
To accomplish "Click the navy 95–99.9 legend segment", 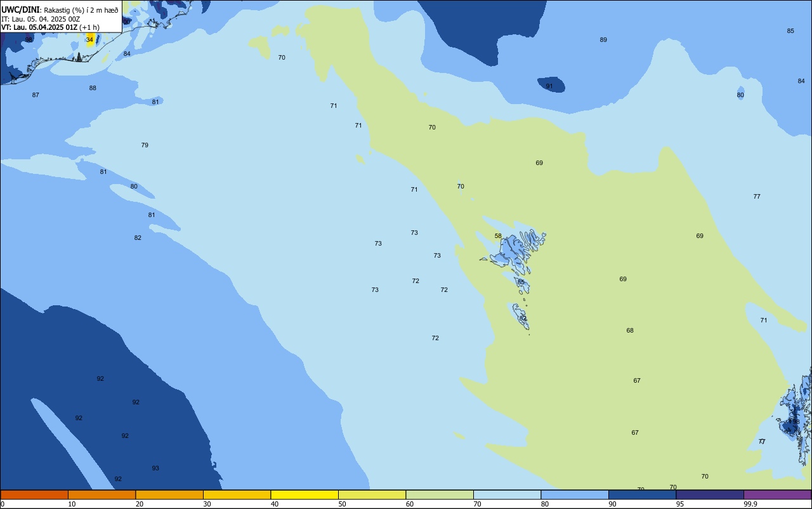I will pyautogui.click(x=710, y=494).
